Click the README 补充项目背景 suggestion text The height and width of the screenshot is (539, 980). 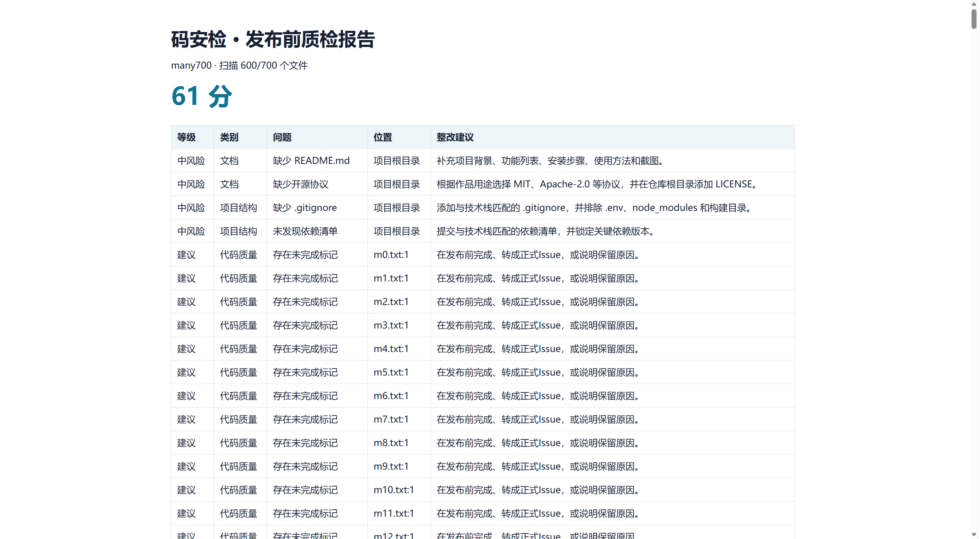[551, 161]
